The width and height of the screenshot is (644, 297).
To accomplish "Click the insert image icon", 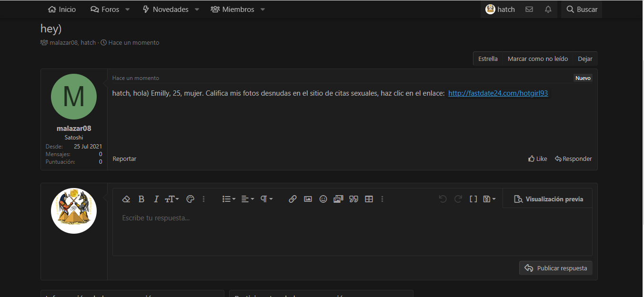I will 308,199.
